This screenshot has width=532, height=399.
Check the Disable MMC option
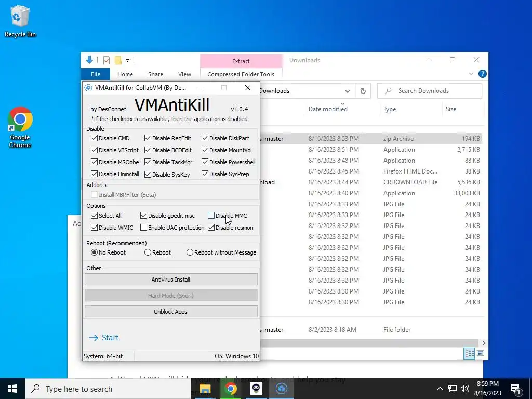pos(211,216)
